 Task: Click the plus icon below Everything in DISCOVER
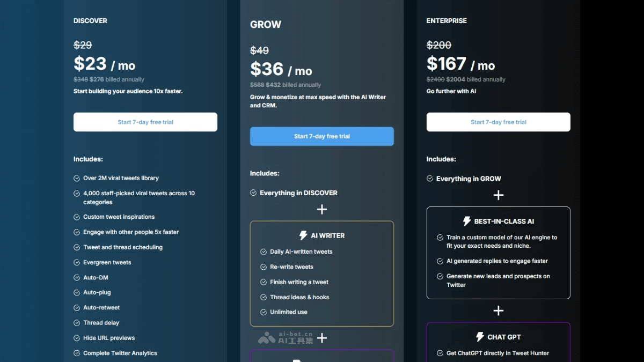(x=322, y=209)
